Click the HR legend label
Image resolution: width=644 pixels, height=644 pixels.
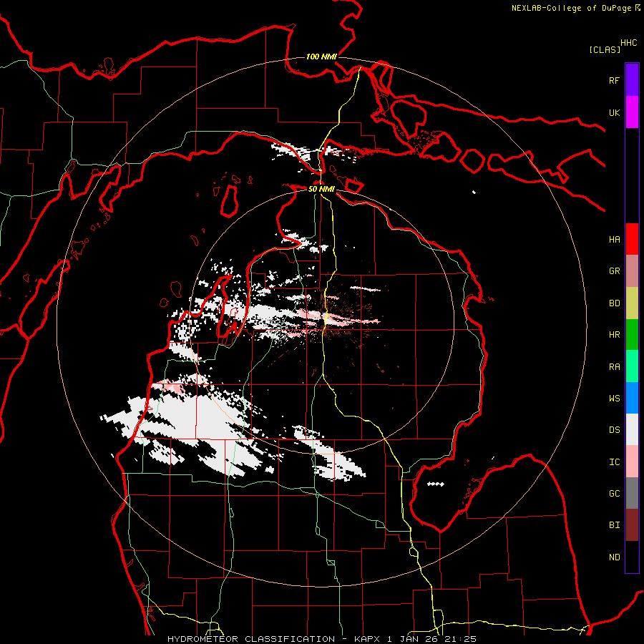[x=614, y=335]
